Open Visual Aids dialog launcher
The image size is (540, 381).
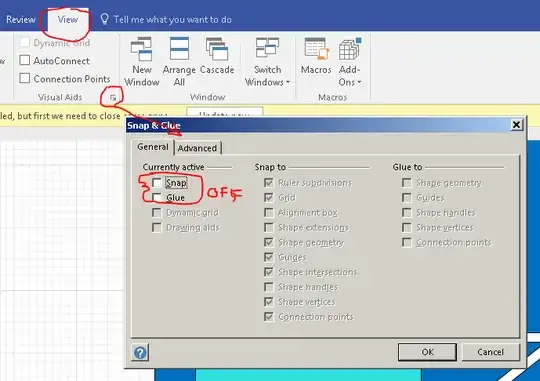click(113, 98)
